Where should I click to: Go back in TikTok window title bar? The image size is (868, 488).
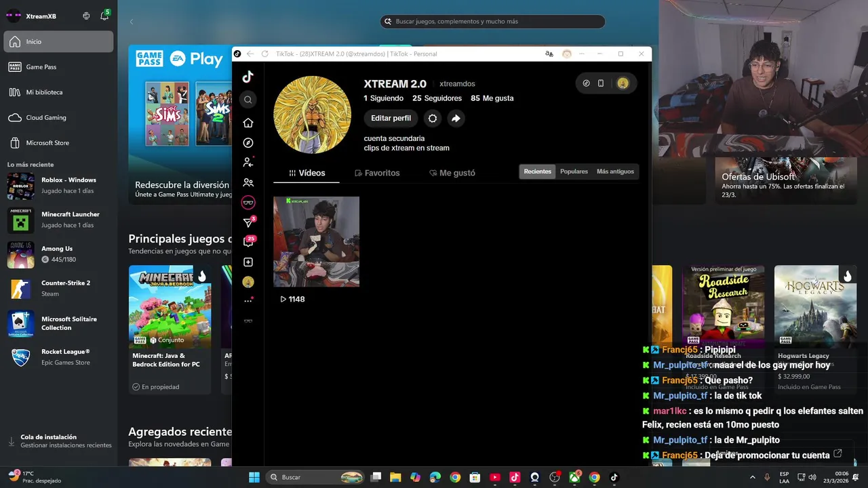click(x=250, y=54)
